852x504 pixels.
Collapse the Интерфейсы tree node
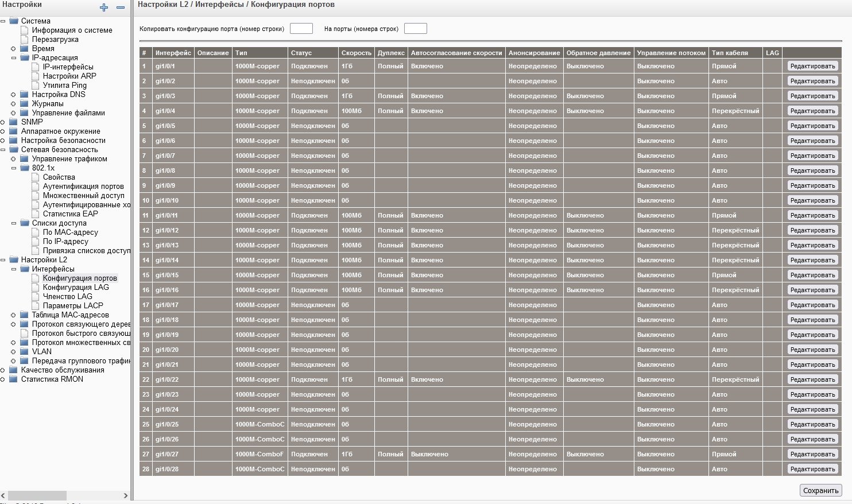[13, 269]
